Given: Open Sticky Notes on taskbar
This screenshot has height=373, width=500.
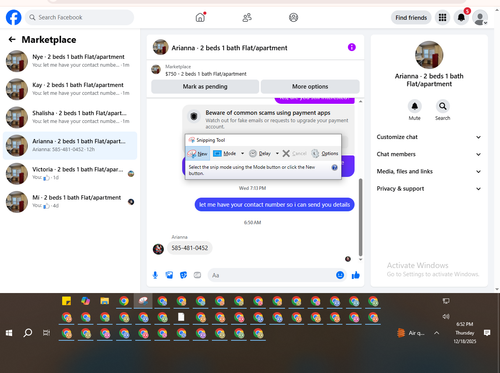Looking at the screenshot, I should pos(66,301).
